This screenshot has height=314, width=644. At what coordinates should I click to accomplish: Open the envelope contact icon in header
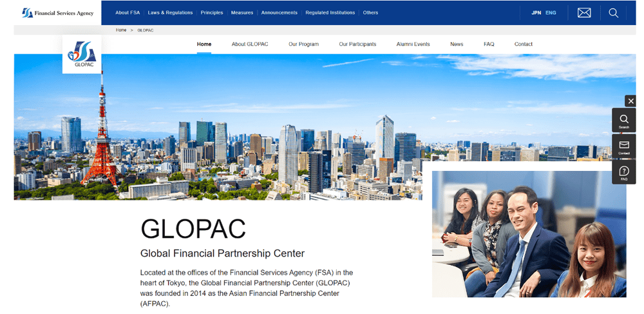(x=584, y=13)
